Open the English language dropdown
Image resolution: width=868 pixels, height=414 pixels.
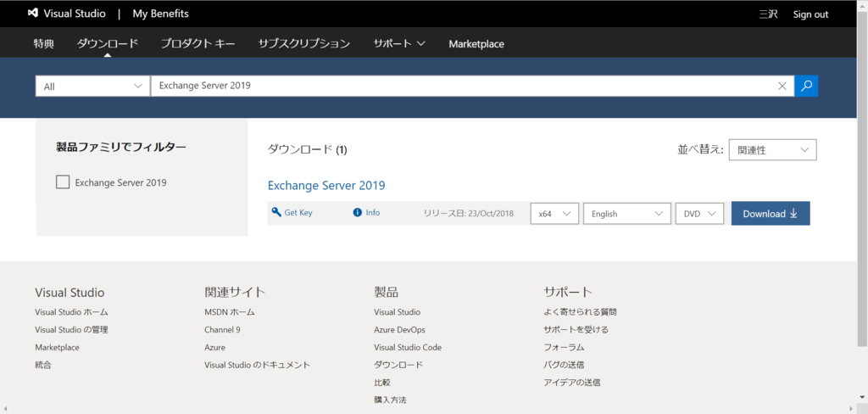pyautogui.click(x=627, y=214)
